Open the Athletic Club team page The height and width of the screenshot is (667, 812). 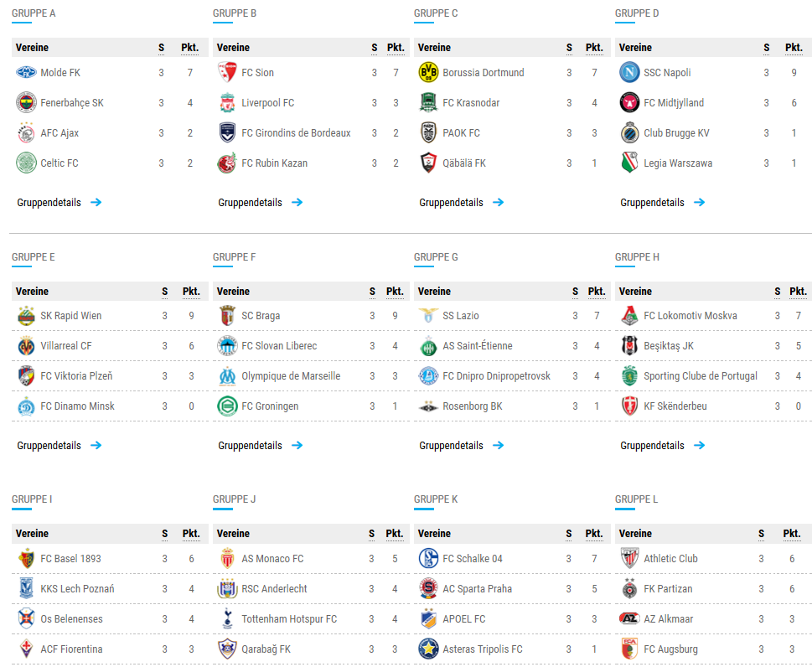click(x=670, y=559)
